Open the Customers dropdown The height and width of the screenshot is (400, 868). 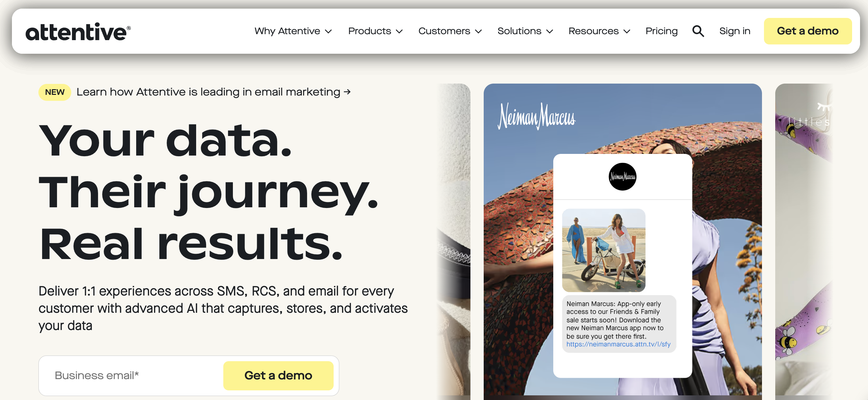(x=450, y=31)
